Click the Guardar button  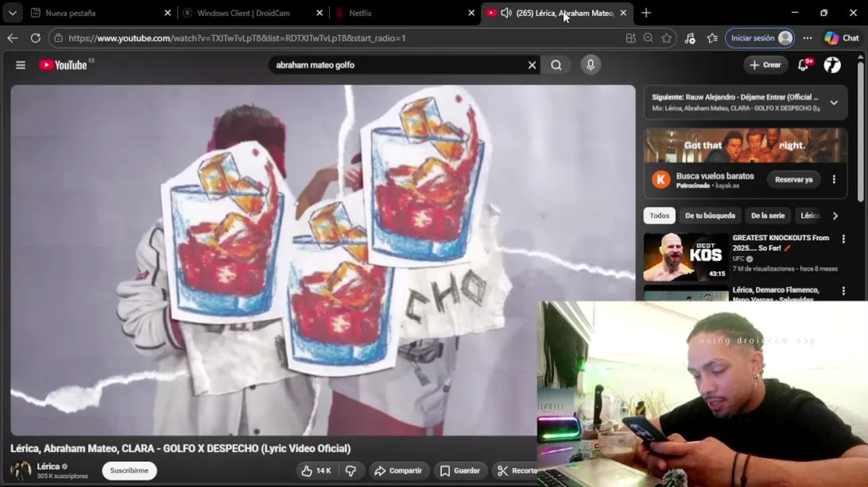click(x=460, y=471)
